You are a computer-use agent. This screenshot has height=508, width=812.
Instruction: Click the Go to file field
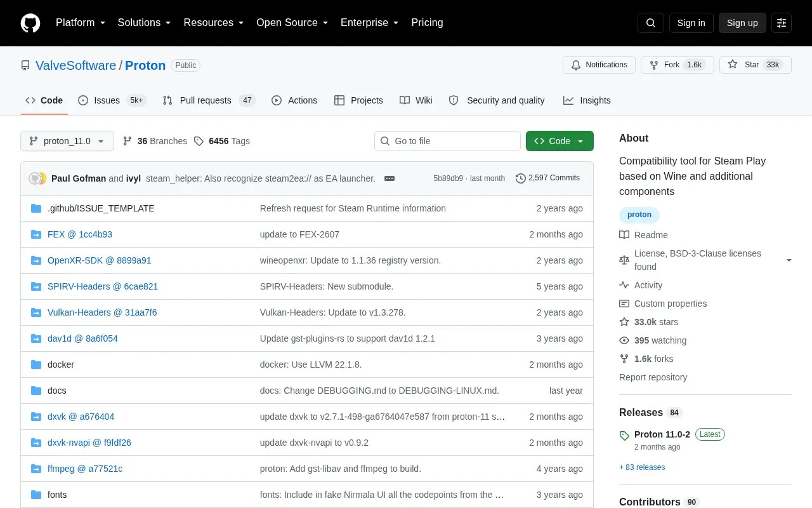coord(447,141)
